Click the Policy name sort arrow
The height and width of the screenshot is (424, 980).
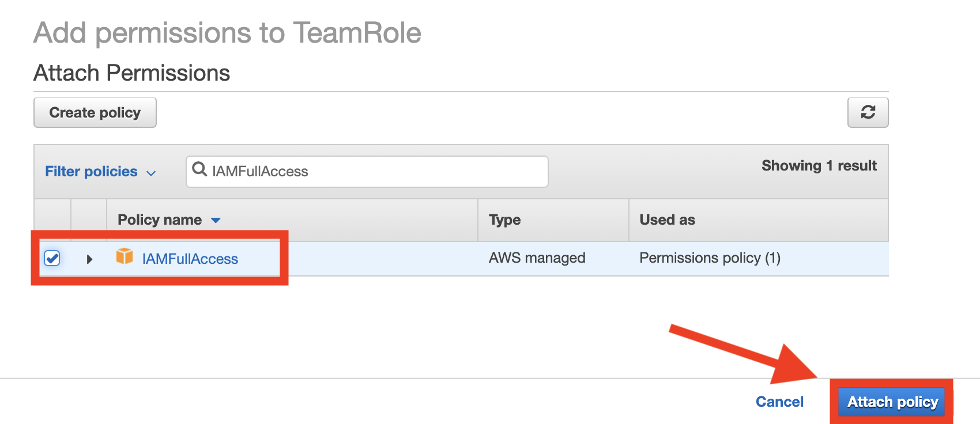[216, 220]
